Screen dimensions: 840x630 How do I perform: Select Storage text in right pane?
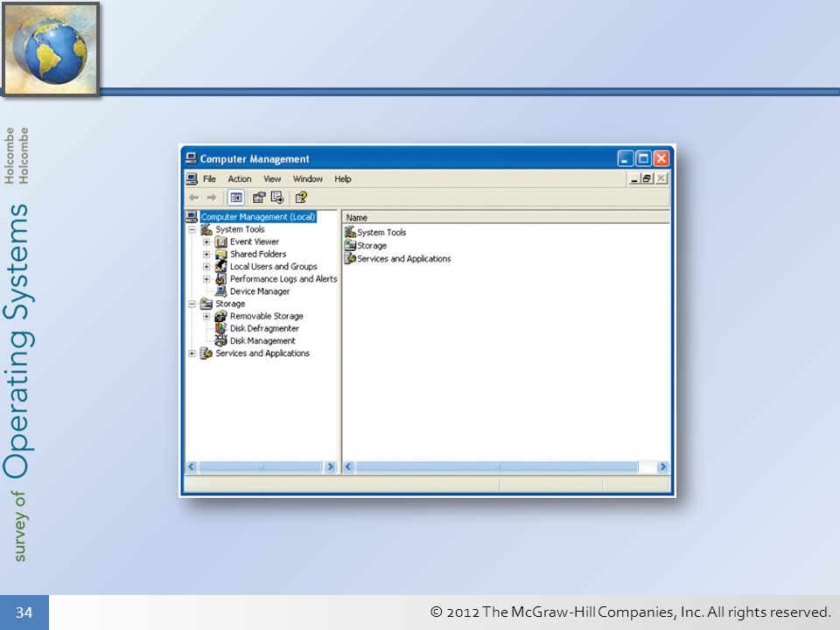click(x=372, y=246)
